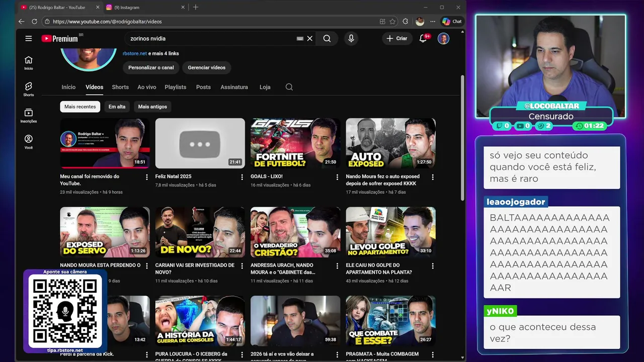
Task: Open options for 'Feliz Natal 2025' video
Action: [x=242, y=177]
